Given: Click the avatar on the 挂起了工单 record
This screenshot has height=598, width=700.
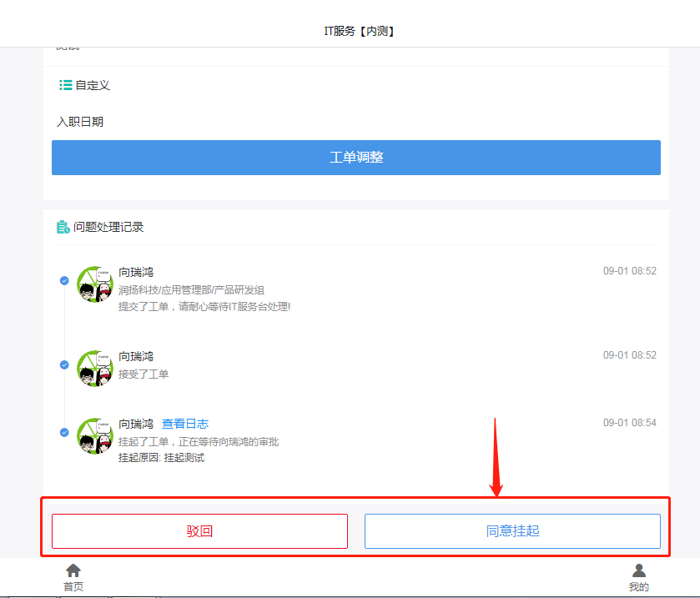Looking at the screenshot, I should pyautogui.click(x=94, y=436).
